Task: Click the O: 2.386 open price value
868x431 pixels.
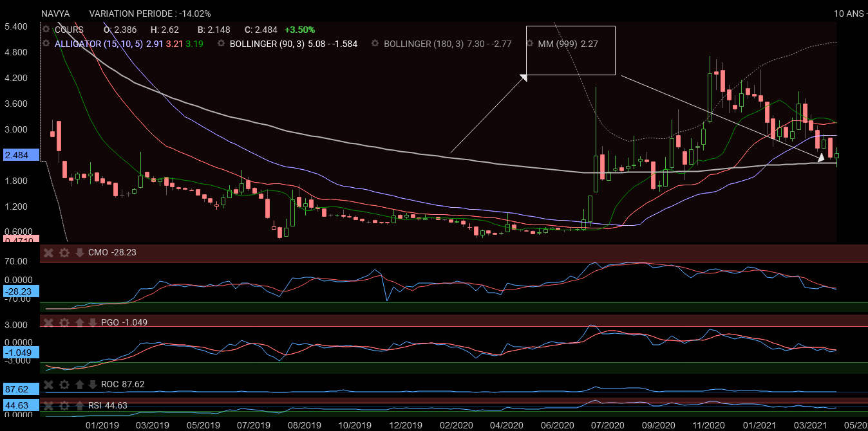Action: 120,30
